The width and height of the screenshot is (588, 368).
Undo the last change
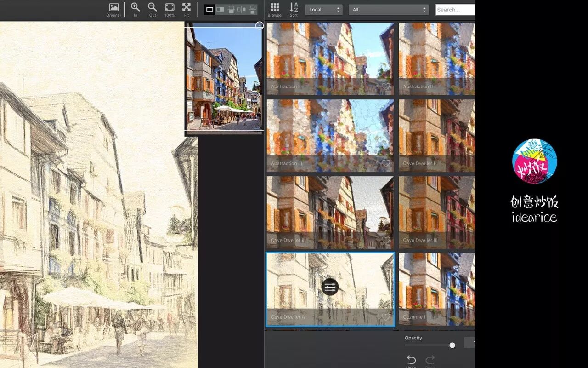[411, 361]
